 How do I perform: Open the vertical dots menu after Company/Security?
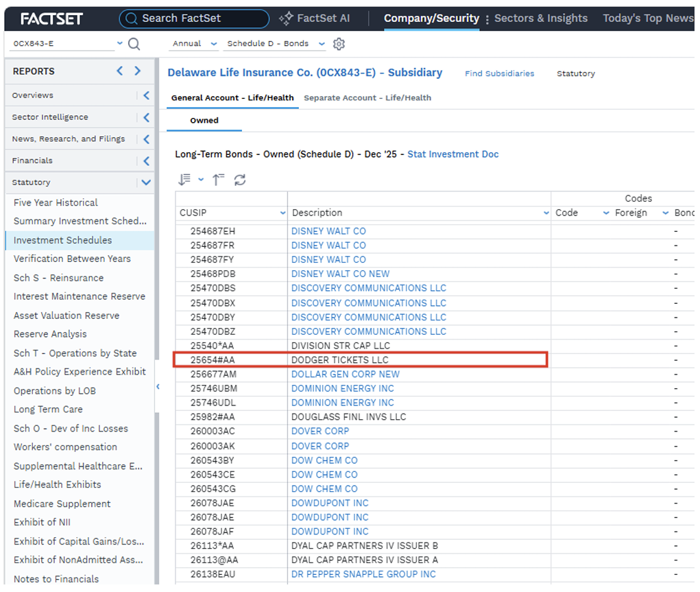click(x=487, y=19)
